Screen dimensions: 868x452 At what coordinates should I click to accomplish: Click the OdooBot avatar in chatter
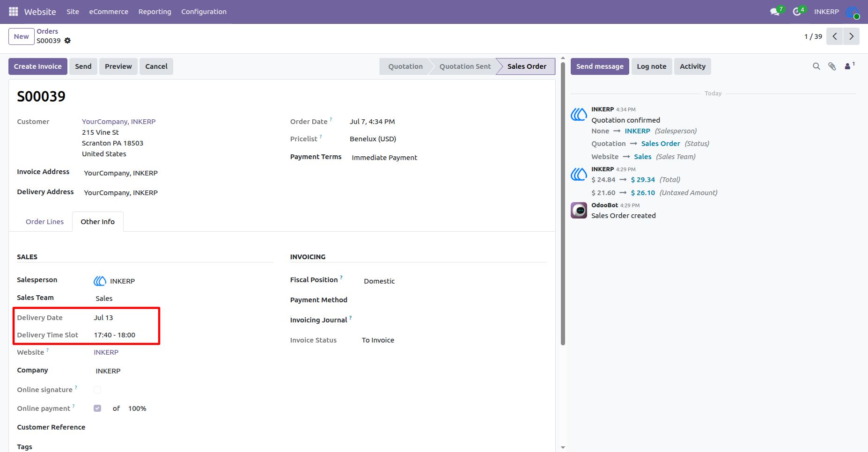coord(579,210)
